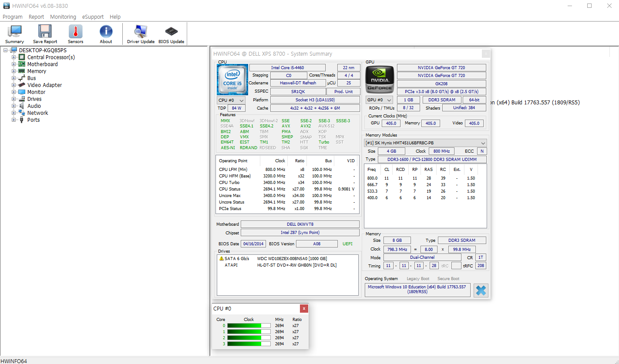Expand the Drives node
619x364 pixels.
point(13,99)
